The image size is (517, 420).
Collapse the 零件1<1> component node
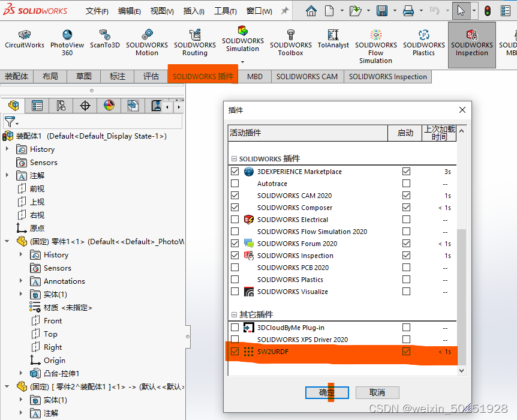(7, 241)
